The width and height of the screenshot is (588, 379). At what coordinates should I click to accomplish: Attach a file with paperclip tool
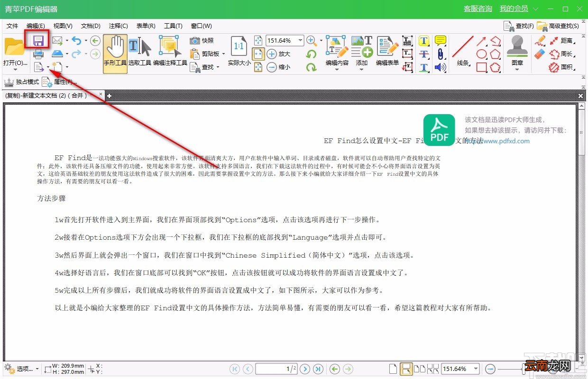point(441,54)
